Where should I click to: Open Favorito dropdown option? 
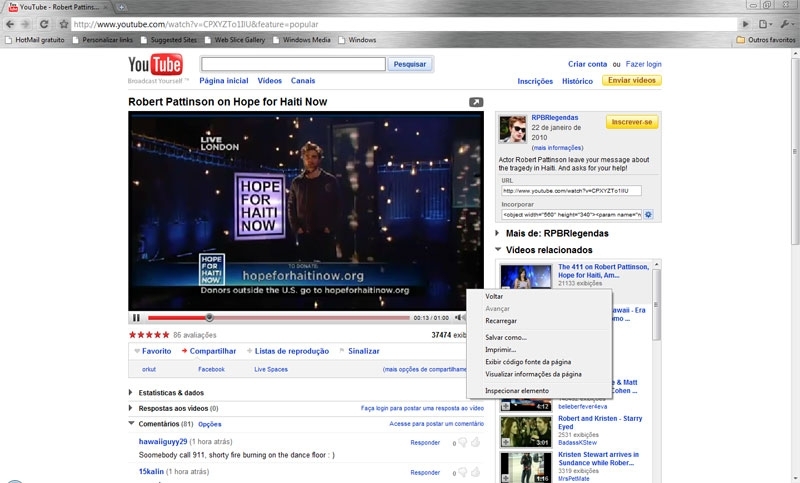[x=153, y=351]
